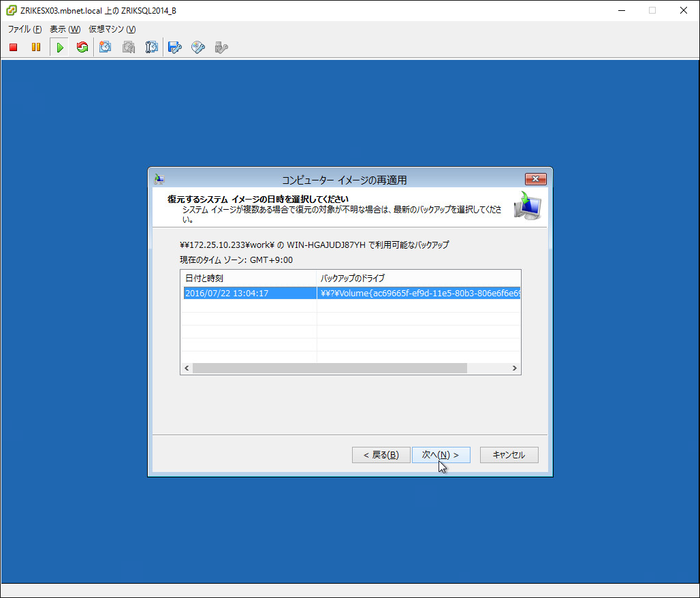Image resolution: width=700 pixels, height=598 pixels.
Task: Take a snapshot using the toolbar icon
Action: (106, 47)
